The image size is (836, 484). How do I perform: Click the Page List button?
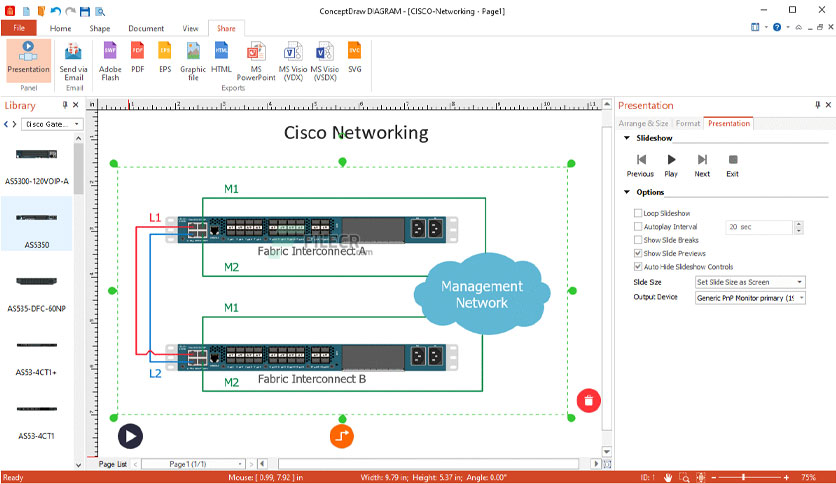112,464
